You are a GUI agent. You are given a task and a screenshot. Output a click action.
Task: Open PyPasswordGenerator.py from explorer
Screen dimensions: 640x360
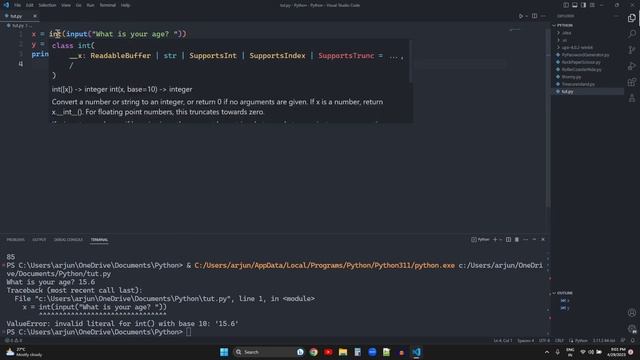tap(585, 55)
